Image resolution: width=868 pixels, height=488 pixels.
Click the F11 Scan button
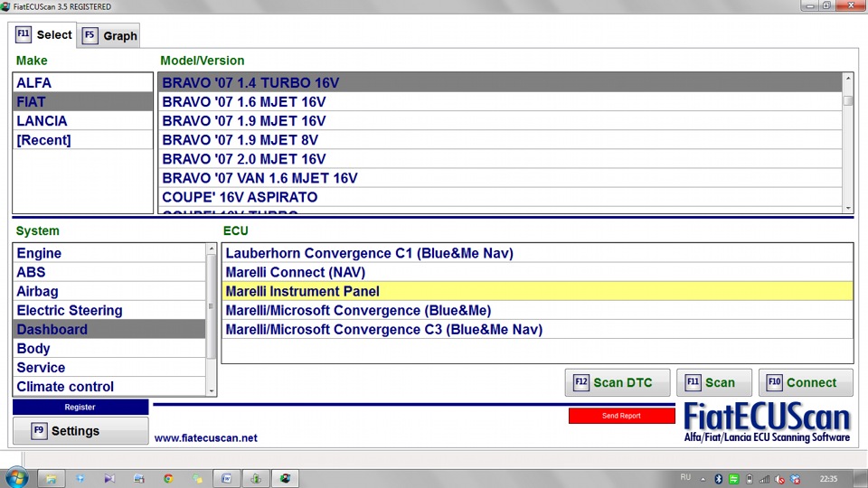tap(714, 382)
